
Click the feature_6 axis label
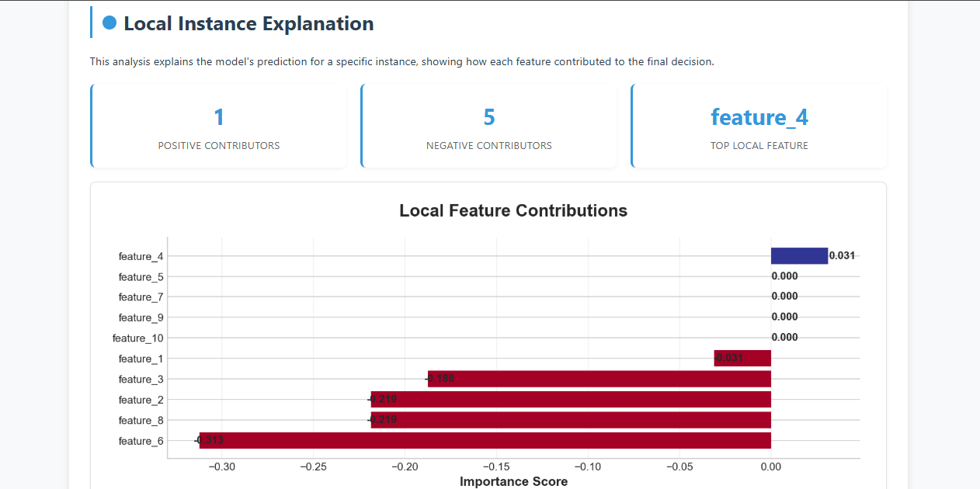141,441
